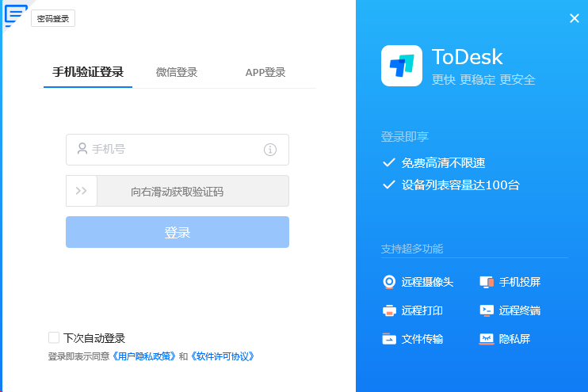Click the user icon in phone field
This screenshot has height=392, width=588.
tap(82, 149)
